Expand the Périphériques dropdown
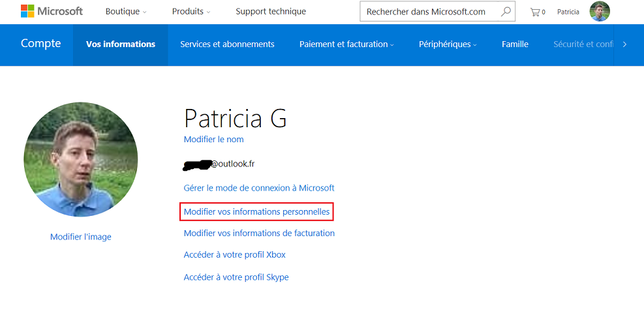Viewport: 644px width, 319px height. (x=448, y=44)
